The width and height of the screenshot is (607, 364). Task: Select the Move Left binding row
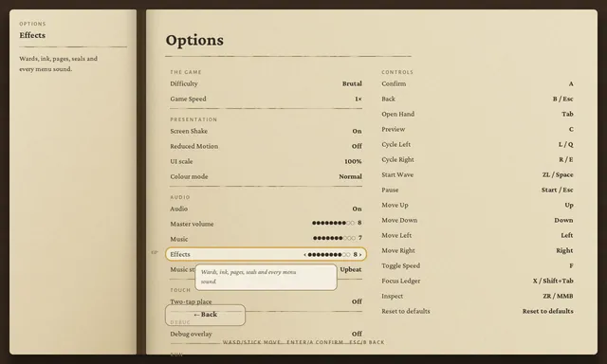pos(477,235)
